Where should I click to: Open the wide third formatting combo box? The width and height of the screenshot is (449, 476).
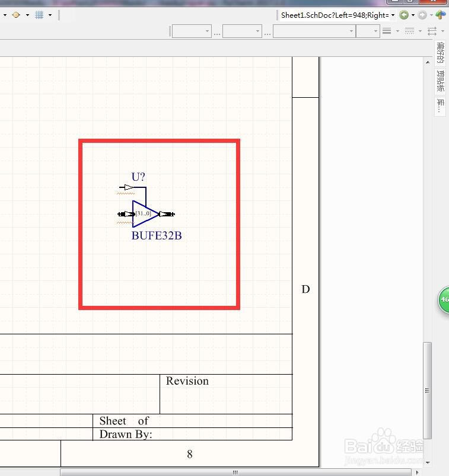[314, 31]
